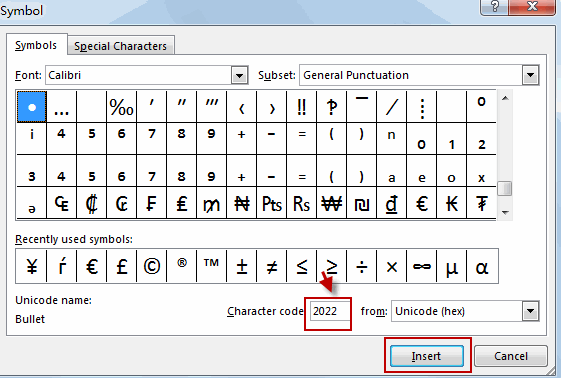Expand the Subset dropdown (General Punctuation)
Image resolution: width=561 pixels, height=378 pixels.
tap(530, 75)
